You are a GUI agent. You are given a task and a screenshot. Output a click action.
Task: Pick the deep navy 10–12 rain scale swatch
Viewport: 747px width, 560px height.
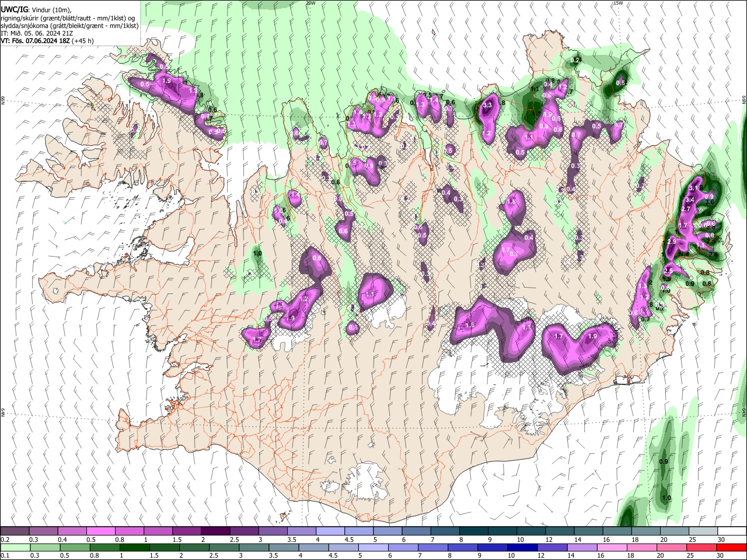[x=522, y=547]
